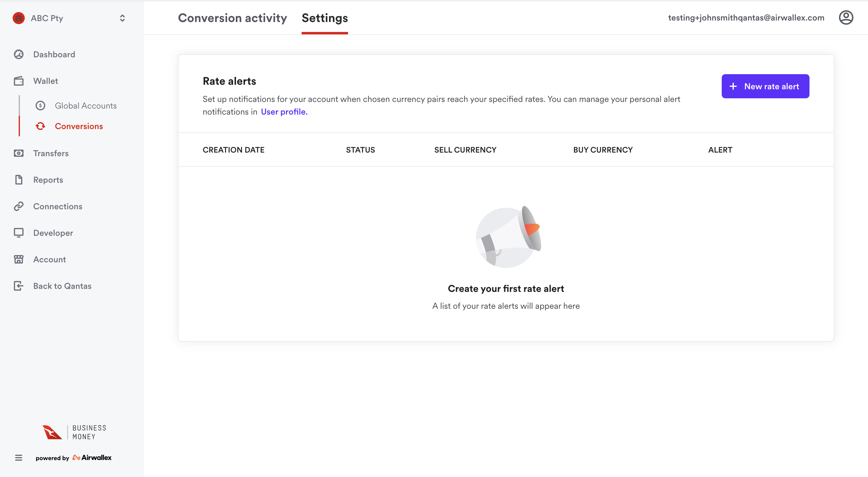Click the Global Accounts dollar-coin icon
Screen dimensions: 868x477
[40, 106]
